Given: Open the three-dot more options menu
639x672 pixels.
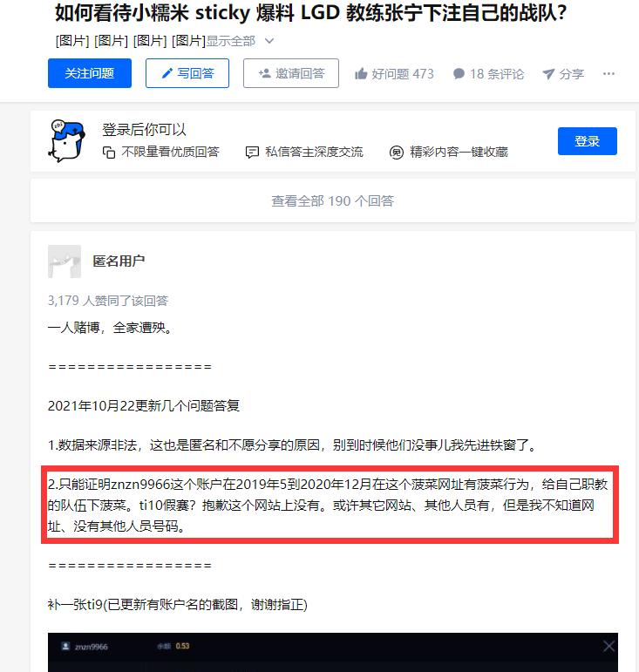Looking at the screenshot, I should coord(608,74).
